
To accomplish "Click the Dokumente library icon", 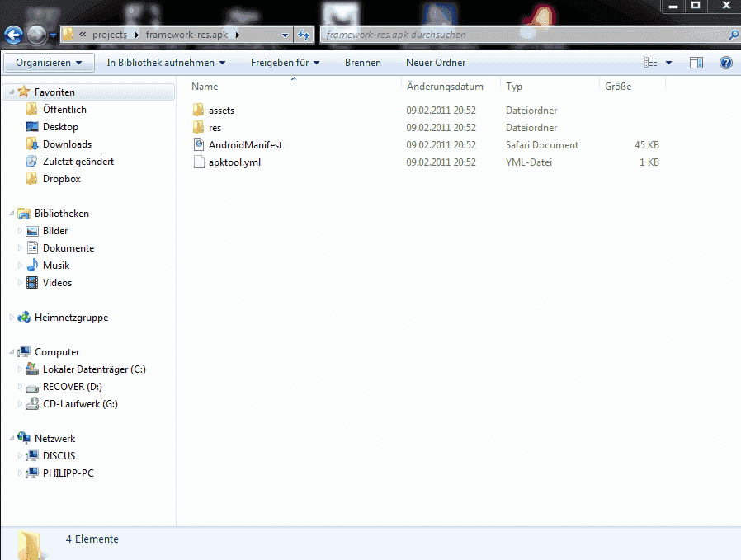I will 31,248.
